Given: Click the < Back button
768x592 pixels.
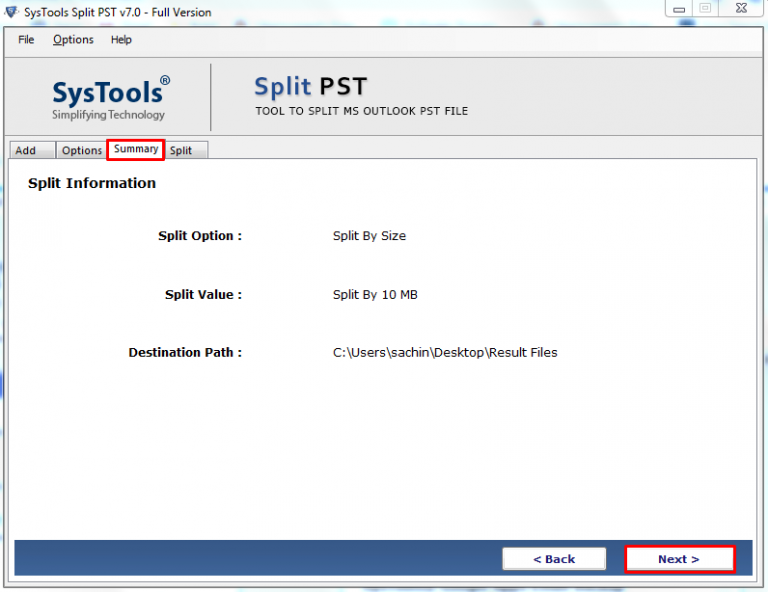Looking at the screenshot, I should click(554, 559).
